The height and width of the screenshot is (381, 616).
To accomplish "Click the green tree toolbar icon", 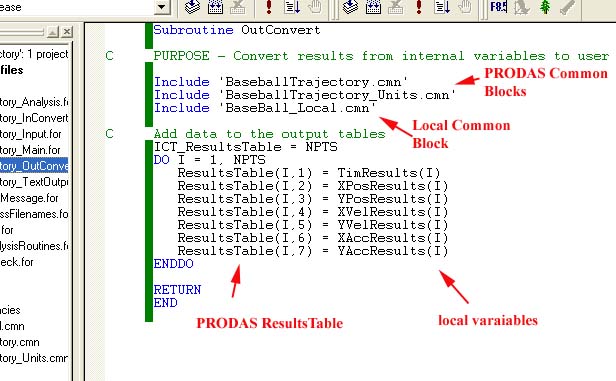I will pos(545,7).
